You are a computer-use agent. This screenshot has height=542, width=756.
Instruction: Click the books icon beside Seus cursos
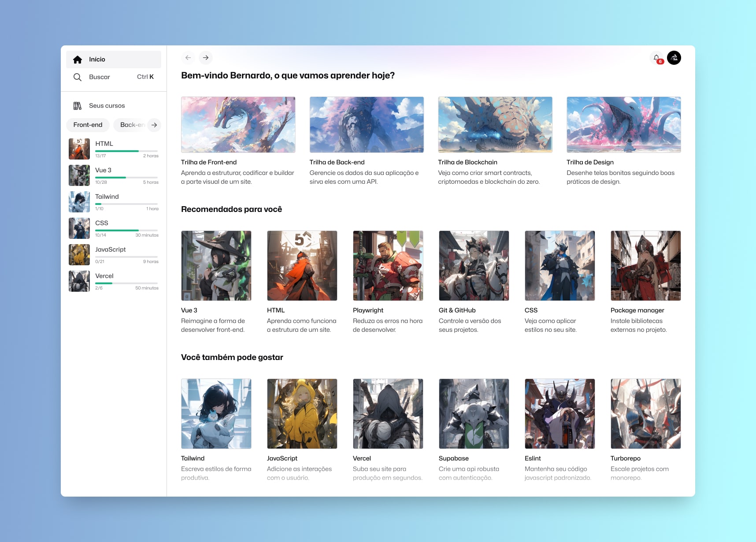(x=78, y=106)
